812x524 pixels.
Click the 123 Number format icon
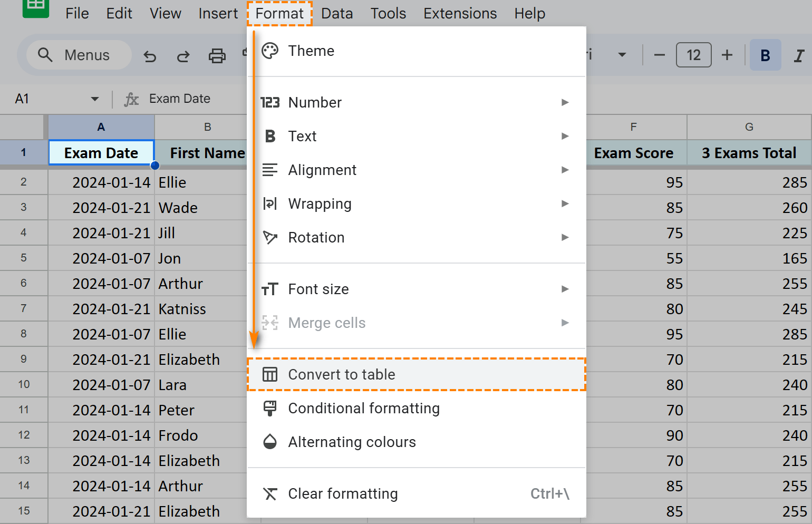[x=270, y=102]
